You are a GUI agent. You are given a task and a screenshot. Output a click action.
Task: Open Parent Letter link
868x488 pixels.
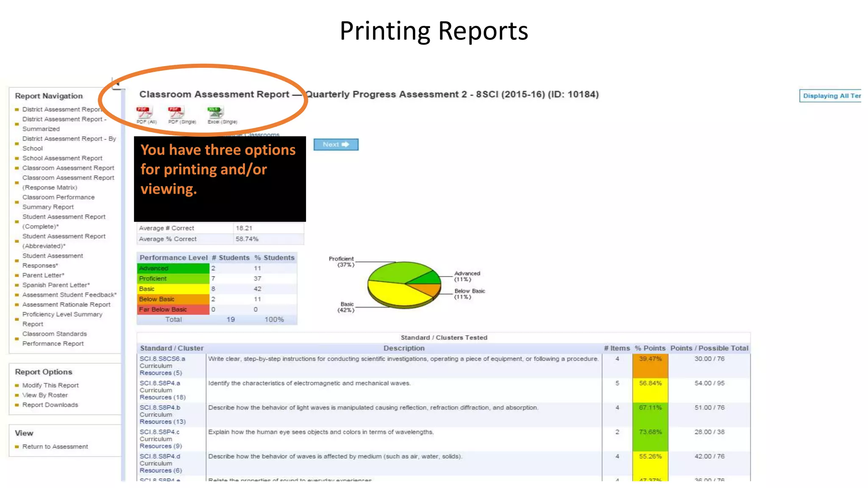(x=43, y=275)
